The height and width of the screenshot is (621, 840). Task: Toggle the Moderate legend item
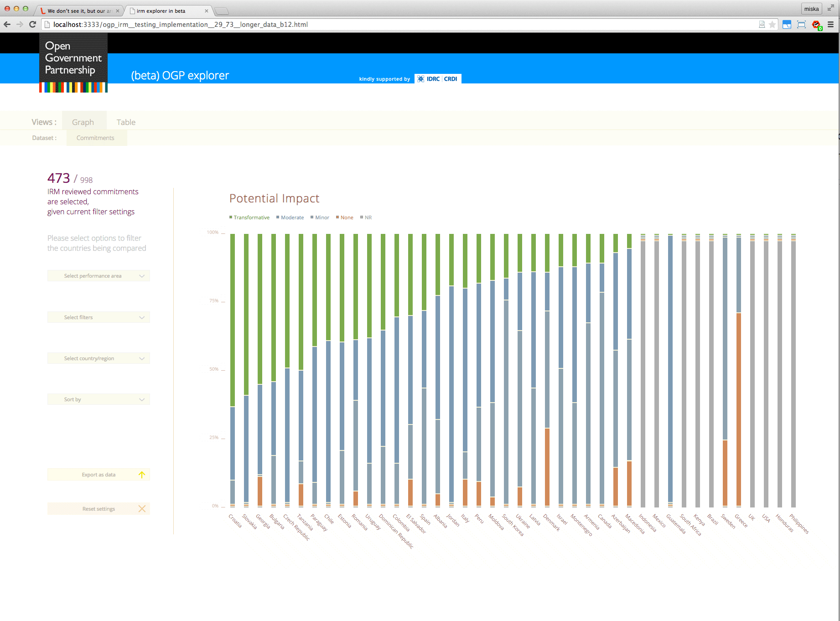pyautogui.click(x=290, y=217)
